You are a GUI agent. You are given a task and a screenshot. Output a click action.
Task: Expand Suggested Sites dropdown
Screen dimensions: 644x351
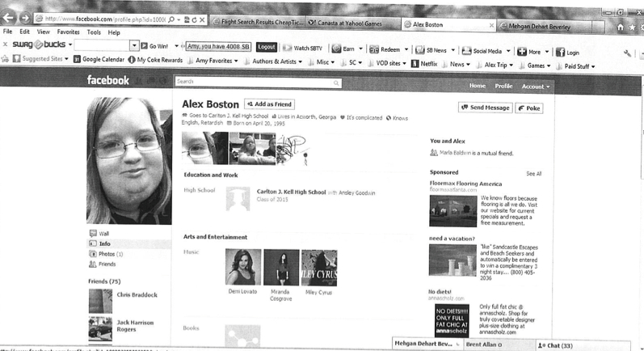pos(66,59)
